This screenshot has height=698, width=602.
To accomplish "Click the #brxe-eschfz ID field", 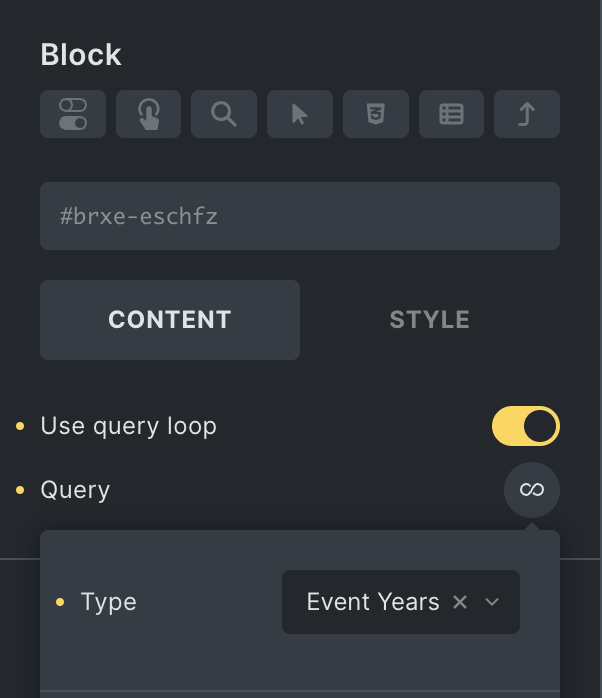I will (x=300, y=216).
